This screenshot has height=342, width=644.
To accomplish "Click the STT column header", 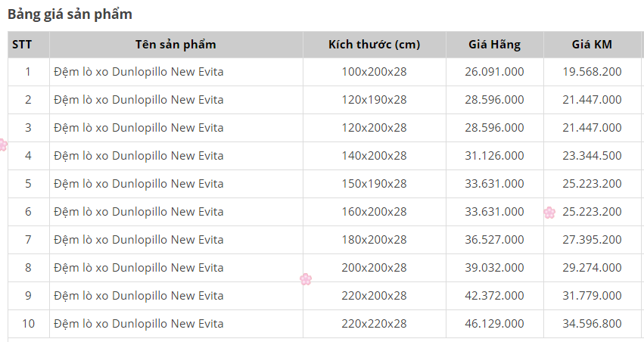I will (x=21, y=45).
